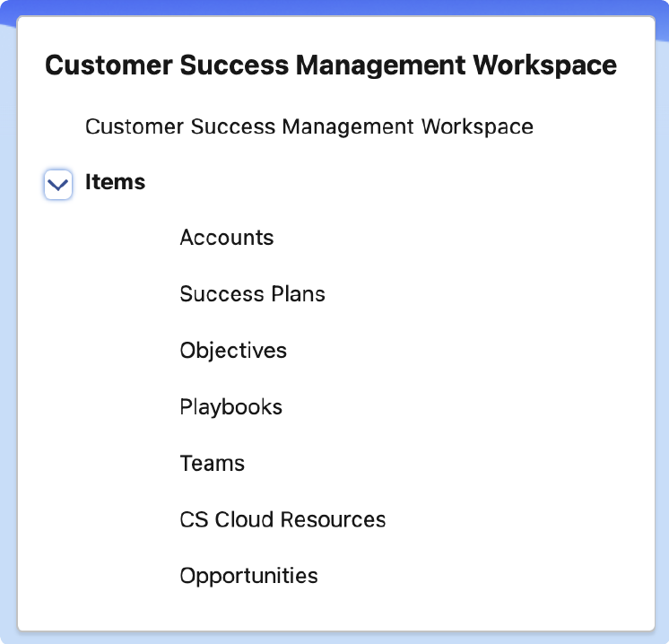Navigate to Opportunities
This screenshot has width=669, height=644.
(x=248, y=576)
